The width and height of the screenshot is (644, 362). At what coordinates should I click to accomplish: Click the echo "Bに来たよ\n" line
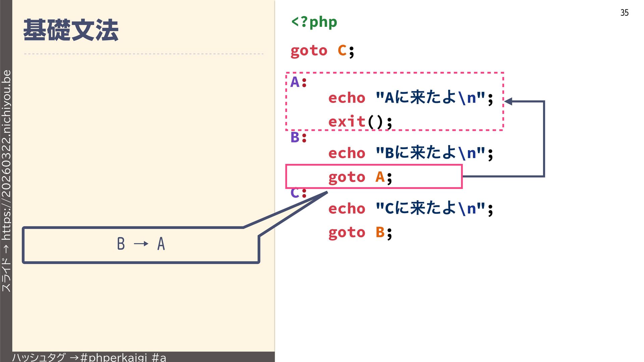411,153
